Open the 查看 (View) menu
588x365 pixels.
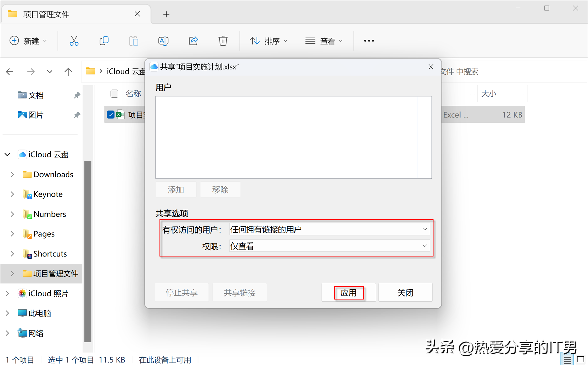(324, 41)
